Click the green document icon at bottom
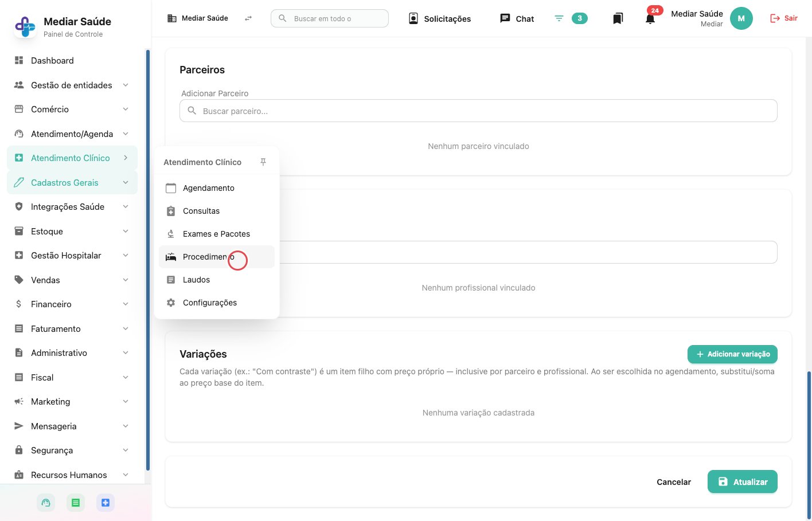The image size is (812, 521). [76, 503]
